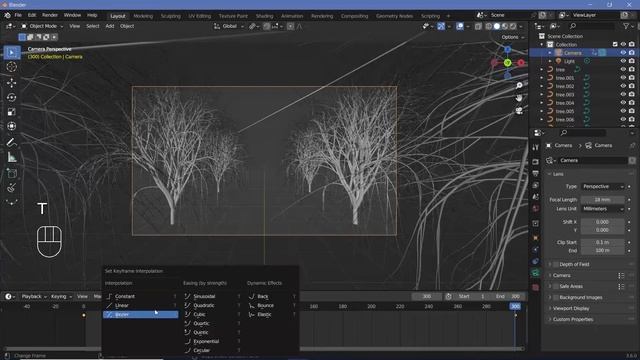This screenshot has width=640, height=360.
Task: Collapse the Lens panel section
Action: (558, 174)
